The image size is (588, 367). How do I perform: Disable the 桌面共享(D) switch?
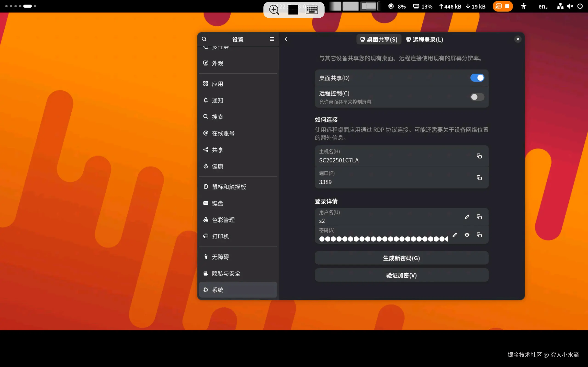477,78
